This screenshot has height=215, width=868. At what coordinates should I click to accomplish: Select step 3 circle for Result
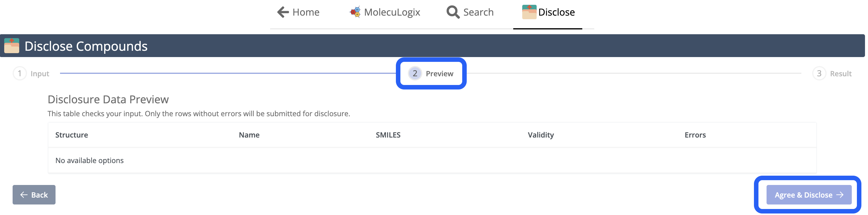tap(819, 74)
